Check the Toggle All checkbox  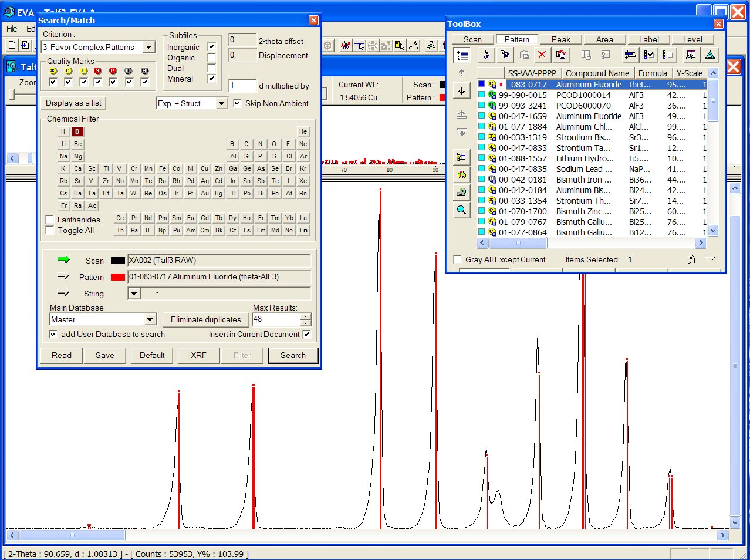(50, 230)
